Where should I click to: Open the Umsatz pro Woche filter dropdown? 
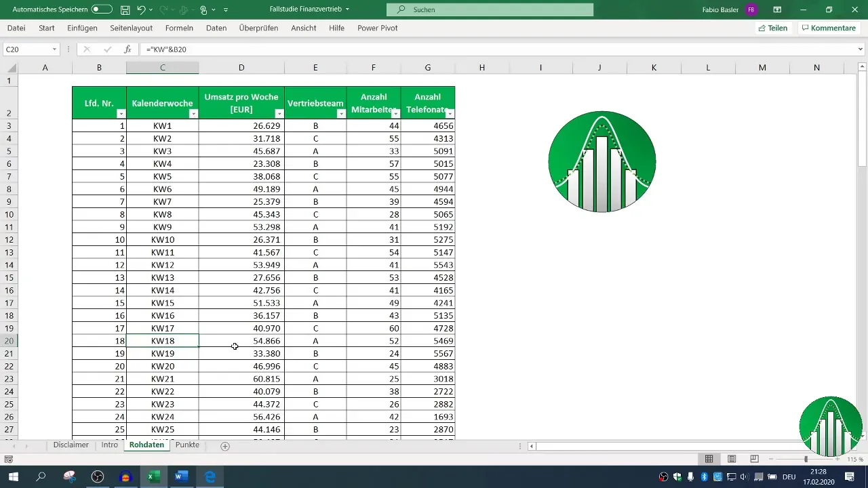tap(279, 114)
